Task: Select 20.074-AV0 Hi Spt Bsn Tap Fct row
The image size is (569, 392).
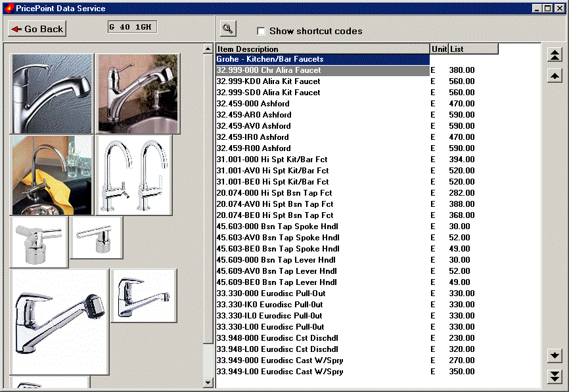Action: click(x=323, y=204)
